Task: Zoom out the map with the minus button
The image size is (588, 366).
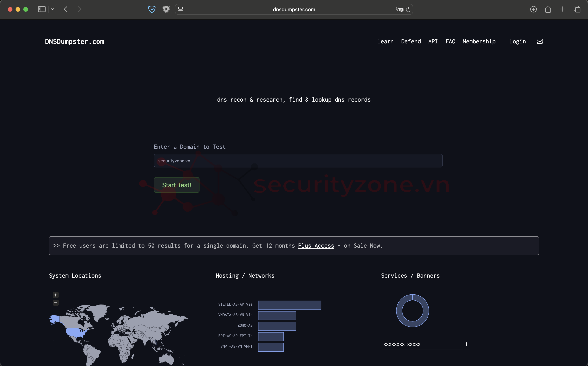Action: click(x=56, y=303)
